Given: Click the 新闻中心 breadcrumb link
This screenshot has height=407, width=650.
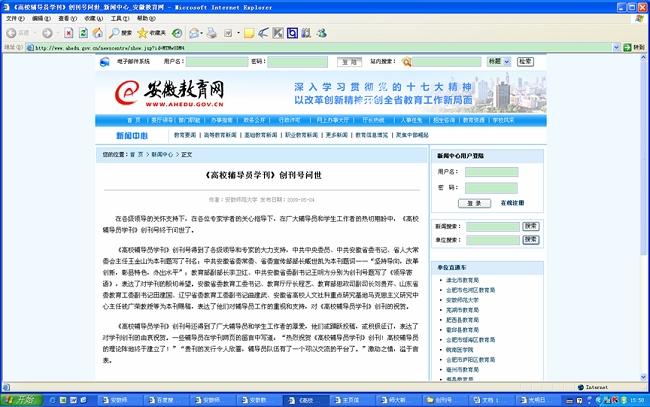Looking at the screenshot, I should pyautogui.click(x=162, y=155).
